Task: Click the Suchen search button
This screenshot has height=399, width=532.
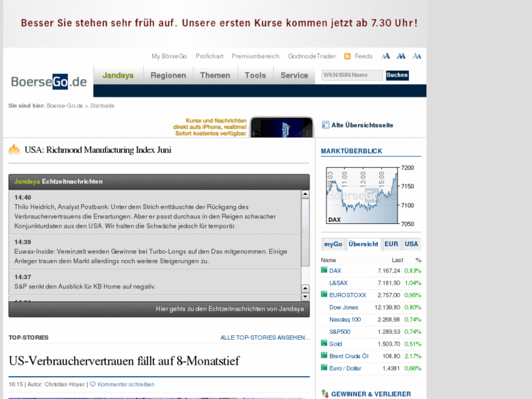Action: click(x=397, y=75)
